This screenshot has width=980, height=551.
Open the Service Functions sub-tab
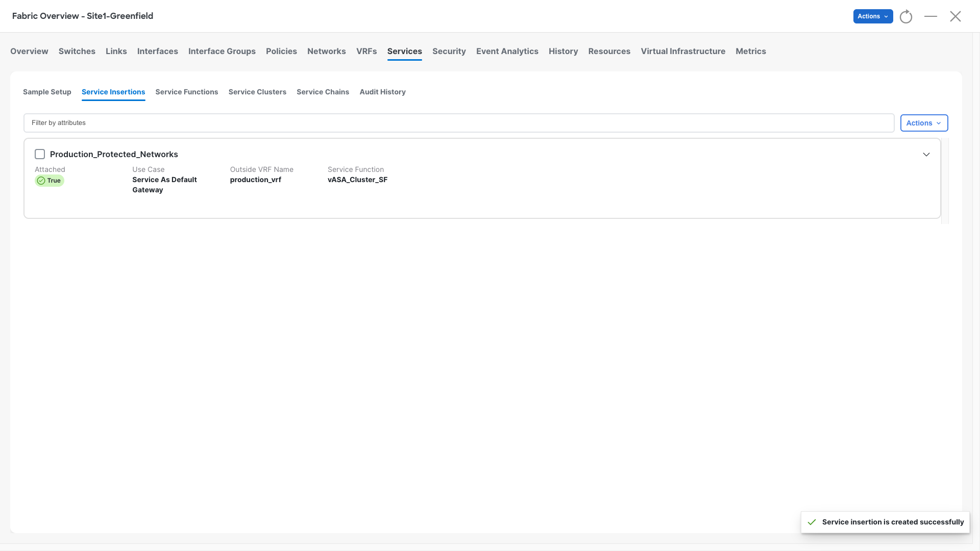pos(187,92)
